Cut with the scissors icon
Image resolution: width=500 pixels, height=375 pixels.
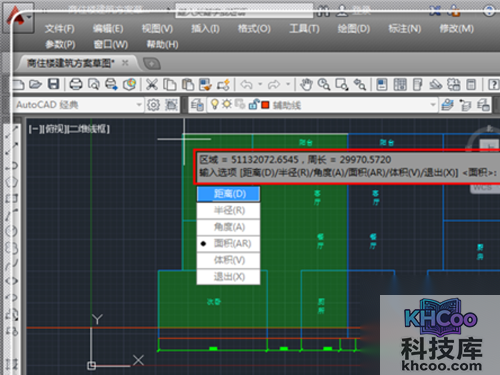[x=152, y=84]
